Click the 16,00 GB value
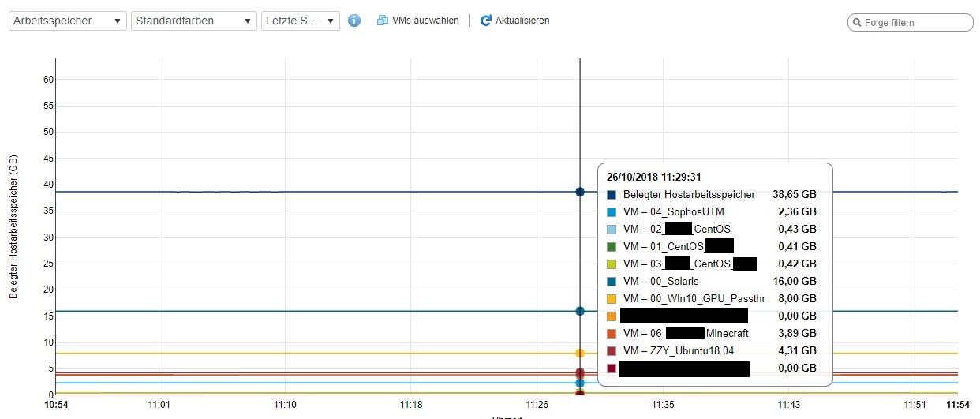980x419 pixels. (x=795, y=282)
